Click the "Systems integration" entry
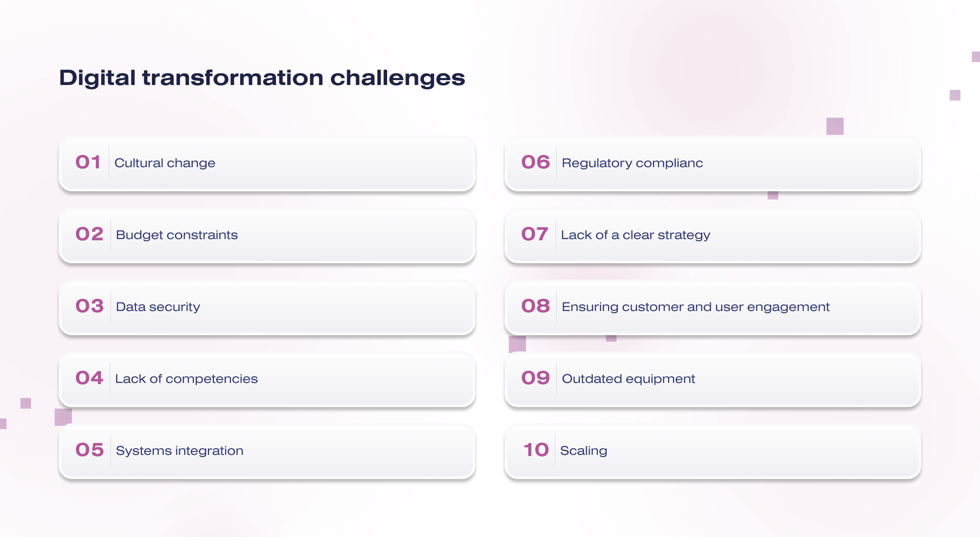The image size is (980, 537). point(180,451)
